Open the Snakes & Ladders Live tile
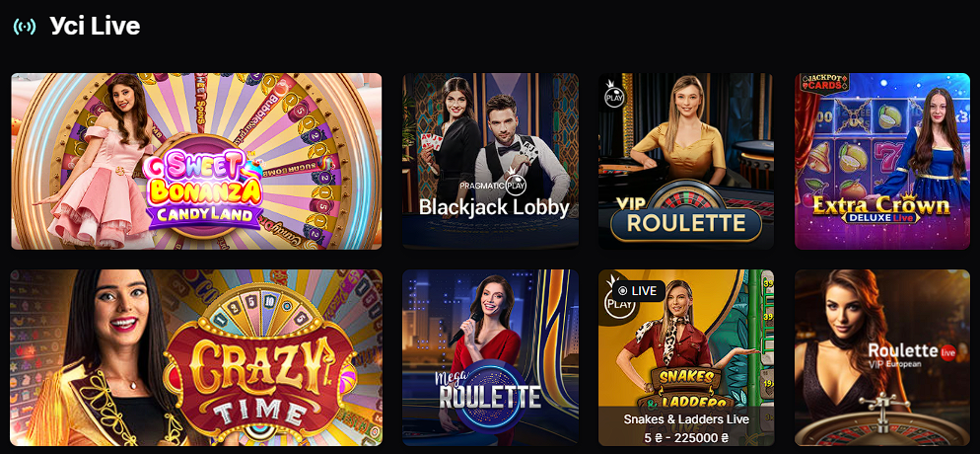This screenshot has width=980, height=454. click(686, 357)
